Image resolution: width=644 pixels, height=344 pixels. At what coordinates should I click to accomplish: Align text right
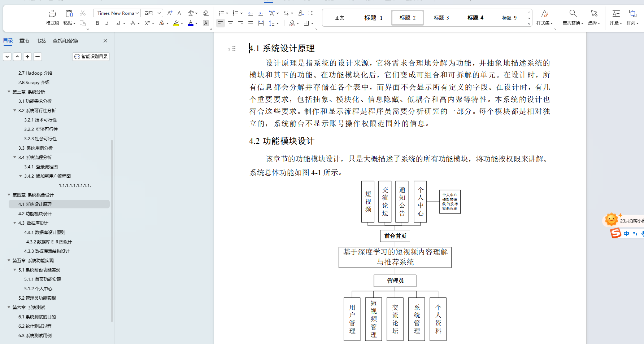coord(240,23)
